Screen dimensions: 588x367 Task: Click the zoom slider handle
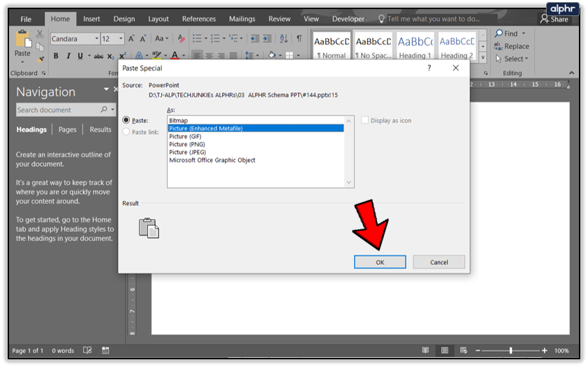coord(510,350)
